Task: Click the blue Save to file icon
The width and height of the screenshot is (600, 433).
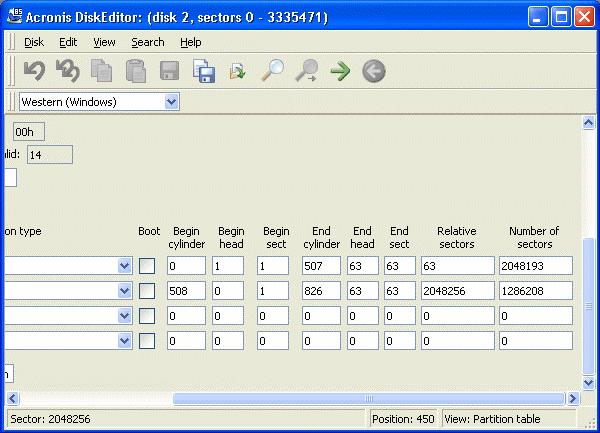Action: coord(204,71)
